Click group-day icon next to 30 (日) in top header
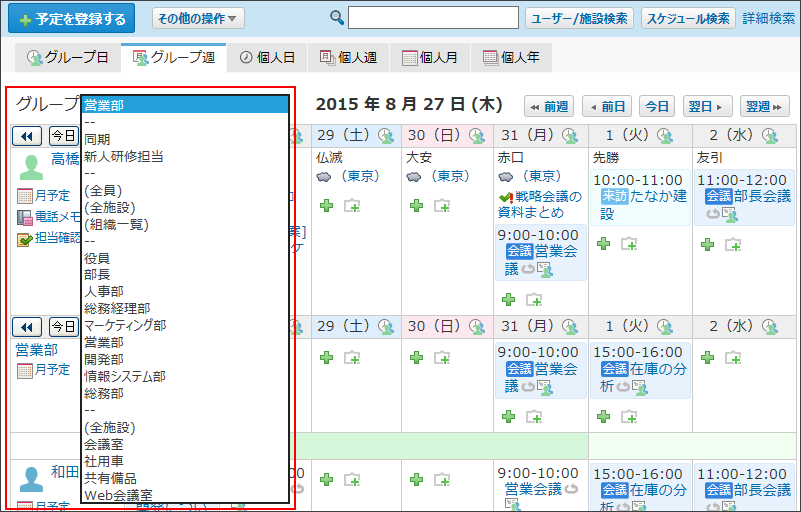The image size is (801, 512). [x=476, y=136]
